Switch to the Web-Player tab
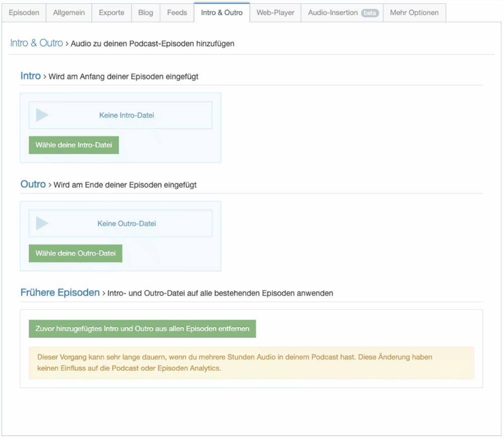504x438 pixels. pos(276,13)
